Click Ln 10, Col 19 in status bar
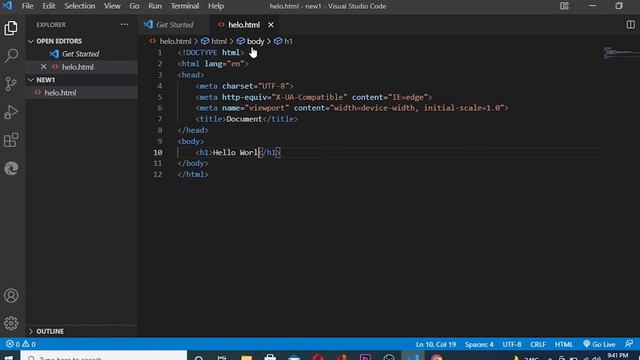 tap(436, 344)
